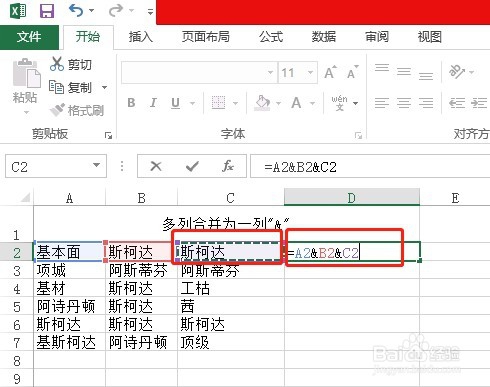The height and width of the screenshot is (387, 490).
Task: Click the Decrease Font Size icon
Action: coord(353,72)
